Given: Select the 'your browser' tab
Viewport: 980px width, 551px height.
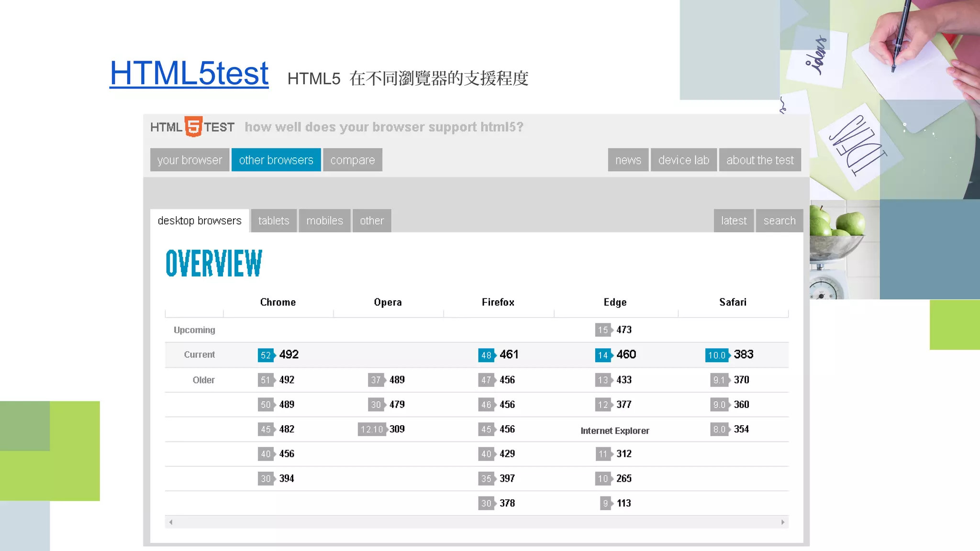Looking at the screenshot, I should 189,160.
